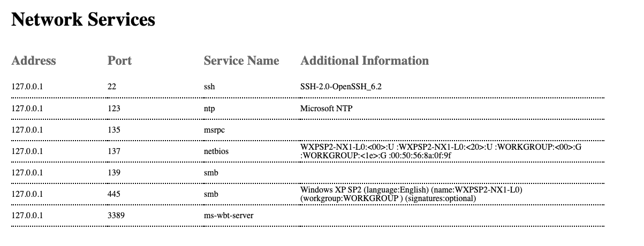
Task: Click the Service Name column header
Action: point(241,61)
